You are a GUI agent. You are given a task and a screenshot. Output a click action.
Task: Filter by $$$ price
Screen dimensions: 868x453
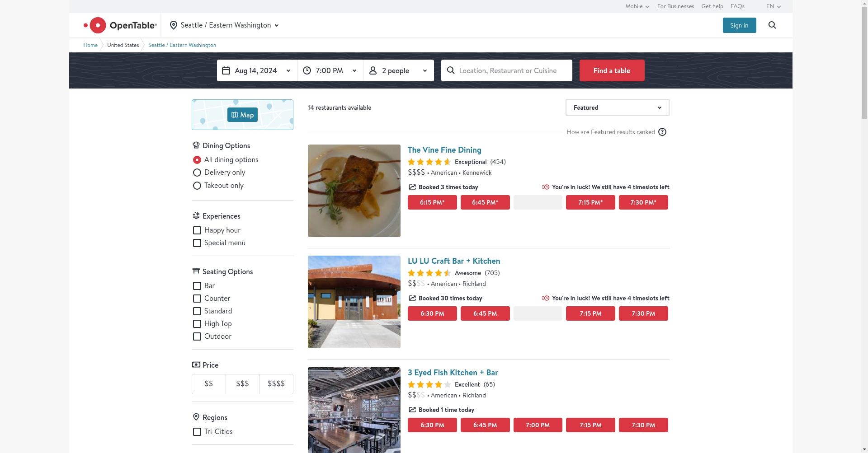click(x=242, y=384)
